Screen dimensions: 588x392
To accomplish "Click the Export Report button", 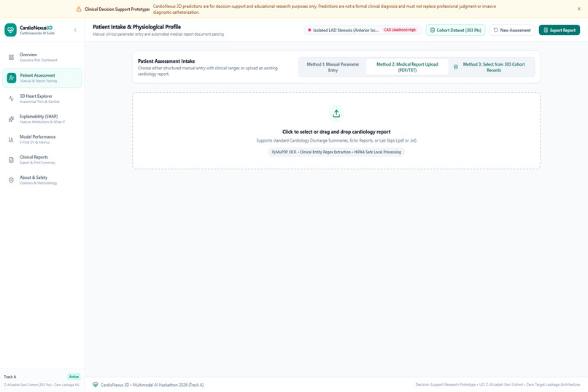I will point(559,30).
